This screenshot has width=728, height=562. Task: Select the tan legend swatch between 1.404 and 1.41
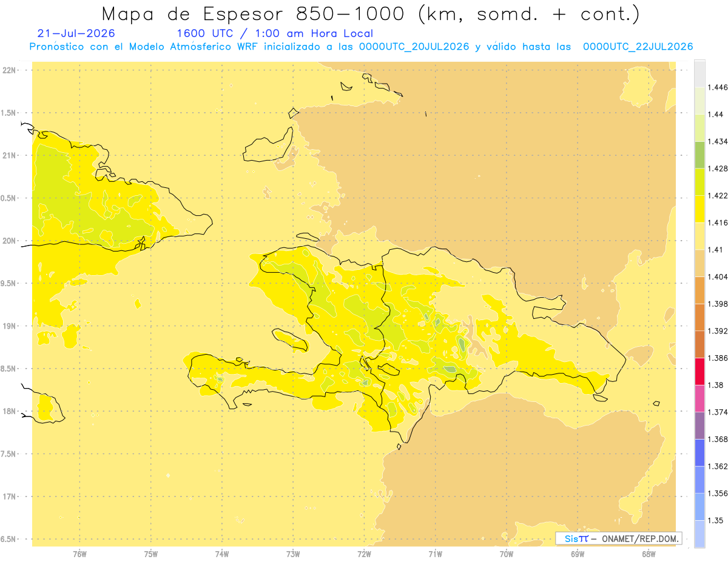tap(699, 263)
